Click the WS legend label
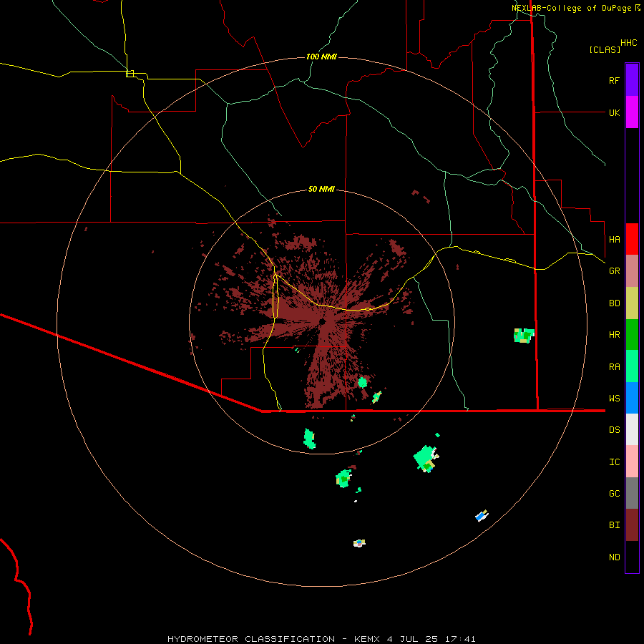Viewport: 644px width, 644px height. [x=614, y=399]
